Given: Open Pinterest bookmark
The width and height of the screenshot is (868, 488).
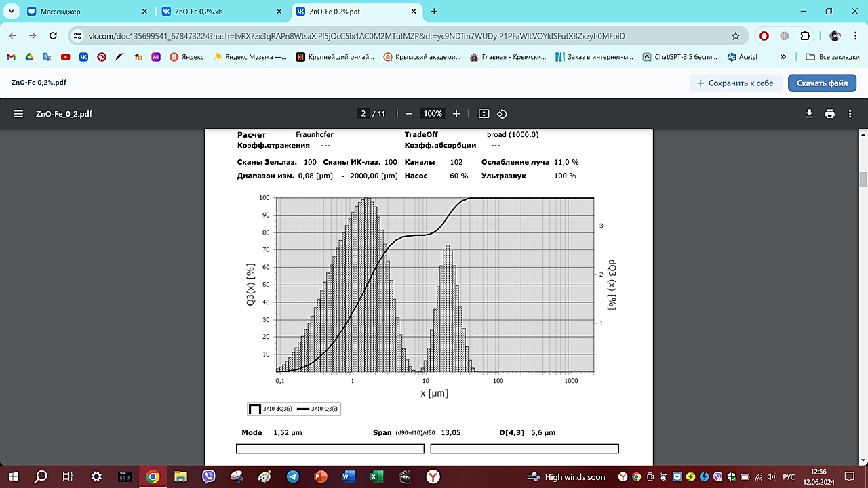Looking at the screenshot, I should tap(102, 57).
